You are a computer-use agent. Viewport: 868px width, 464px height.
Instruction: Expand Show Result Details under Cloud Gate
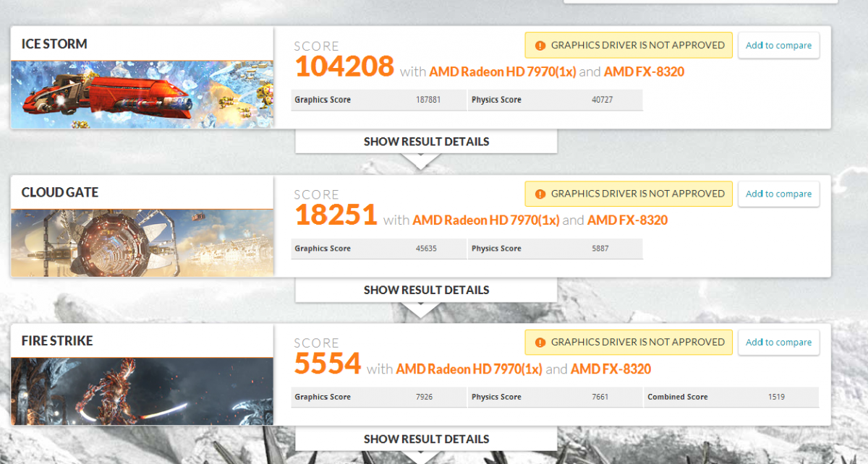(426, 290)
